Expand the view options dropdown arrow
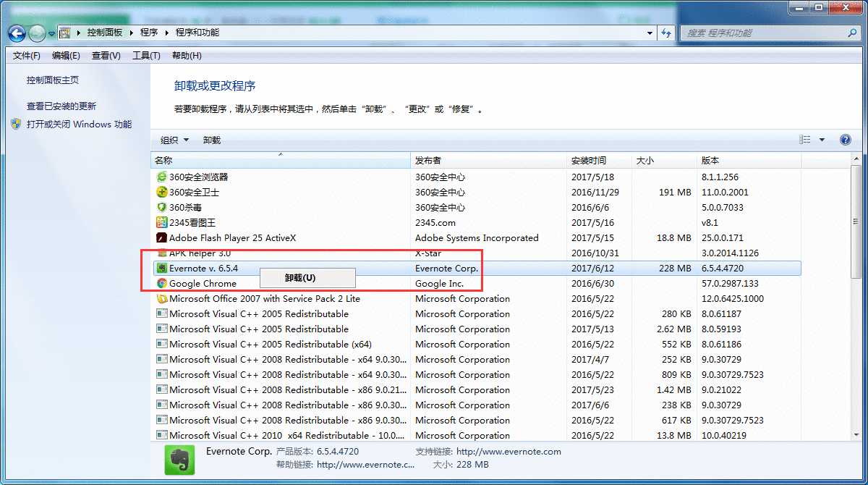Screen dimensions: 868x485 [x=822, y=140]
